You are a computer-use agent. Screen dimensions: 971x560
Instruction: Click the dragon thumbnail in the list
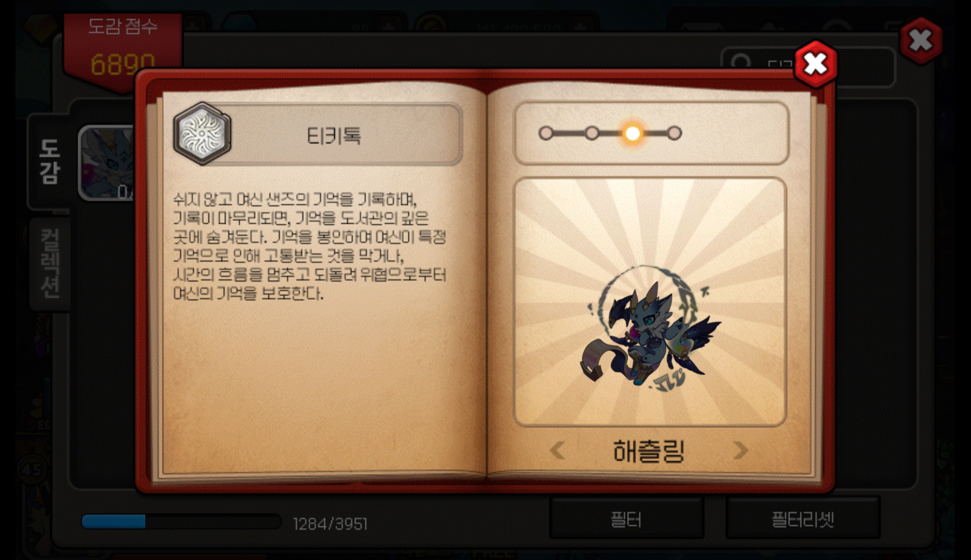click(107, 163)
